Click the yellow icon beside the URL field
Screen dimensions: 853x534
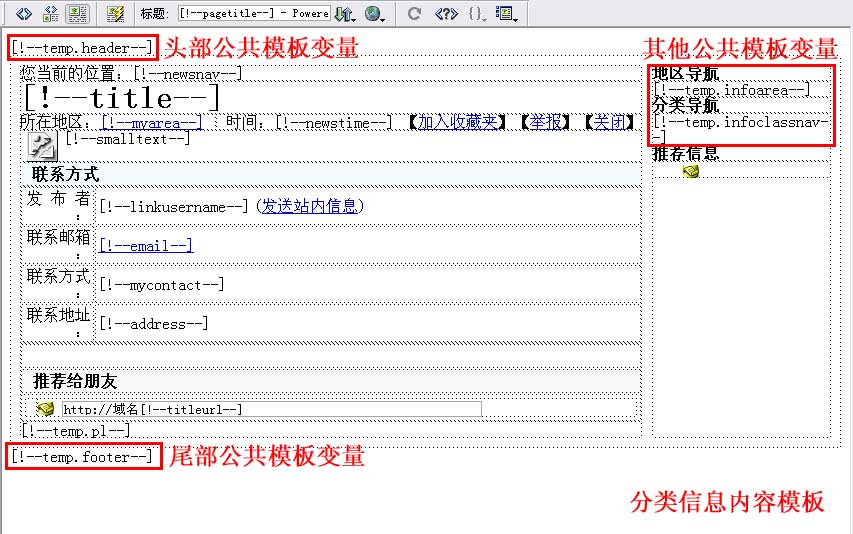pos(45,409)
